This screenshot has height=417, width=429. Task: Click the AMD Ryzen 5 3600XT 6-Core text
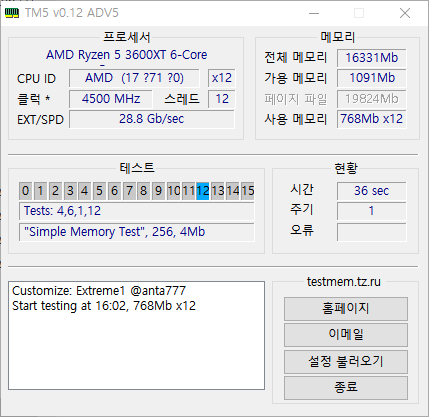(x=127, y=55)
